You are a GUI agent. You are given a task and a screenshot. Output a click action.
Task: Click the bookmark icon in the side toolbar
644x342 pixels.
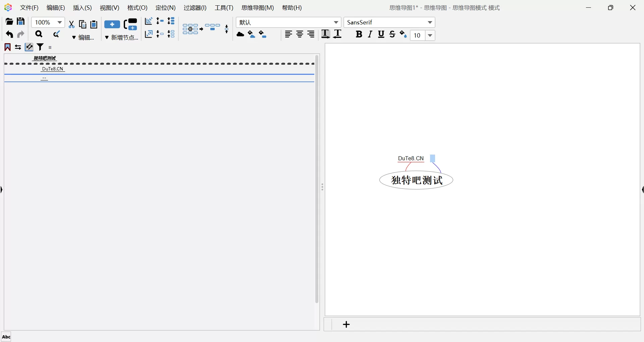pyautogui.click(x=7, y=47)
